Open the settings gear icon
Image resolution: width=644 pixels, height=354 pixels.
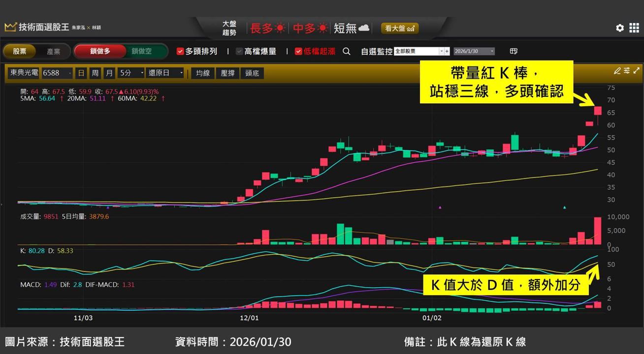click(x=620, y=28)
